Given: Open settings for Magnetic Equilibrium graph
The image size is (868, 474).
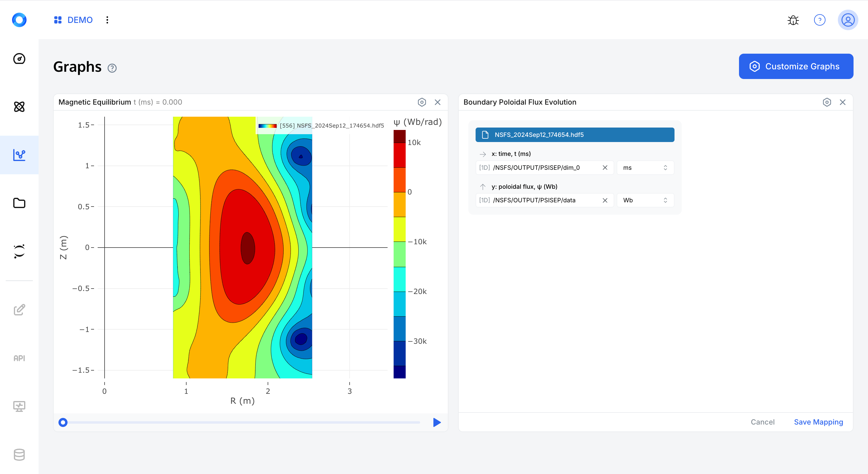Looking at the screenshot, I should point(422,102).
